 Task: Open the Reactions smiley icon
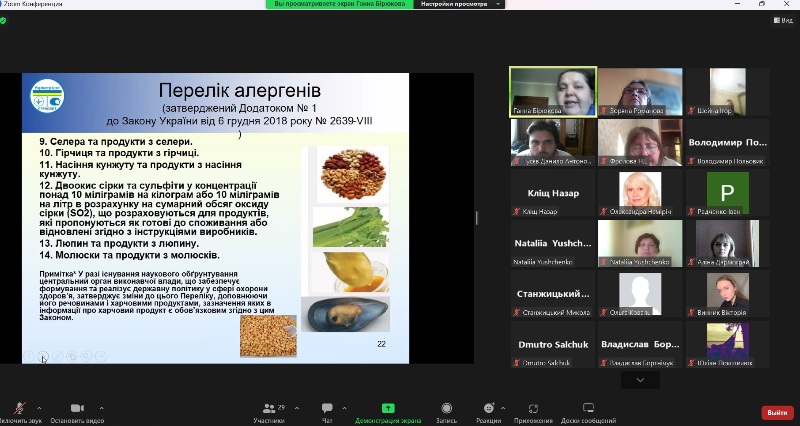489,408
